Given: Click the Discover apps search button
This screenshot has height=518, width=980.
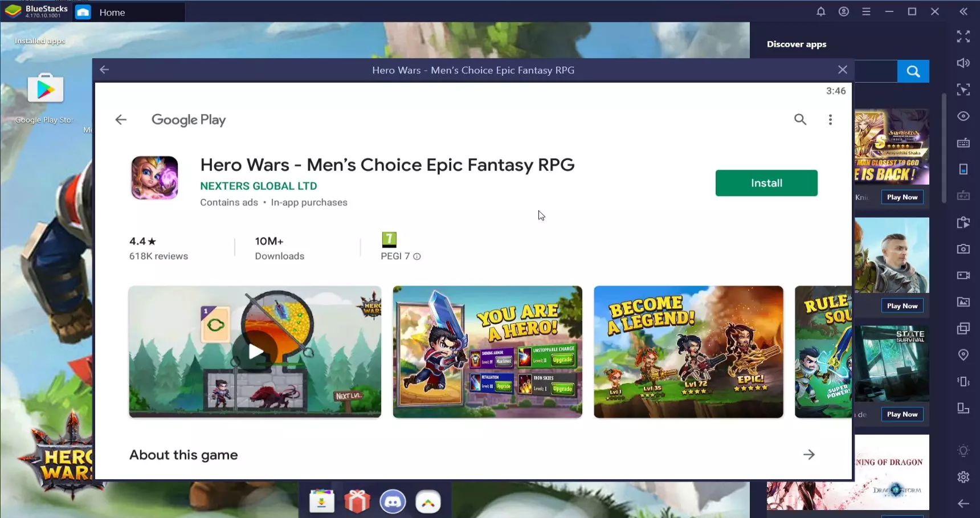Looking at the screenshot, I should (913, 71).
